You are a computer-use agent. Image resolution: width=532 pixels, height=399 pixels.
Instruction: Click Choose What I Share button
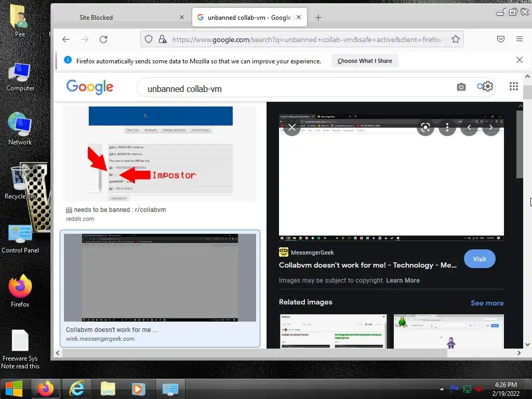(x=365, y=61)
